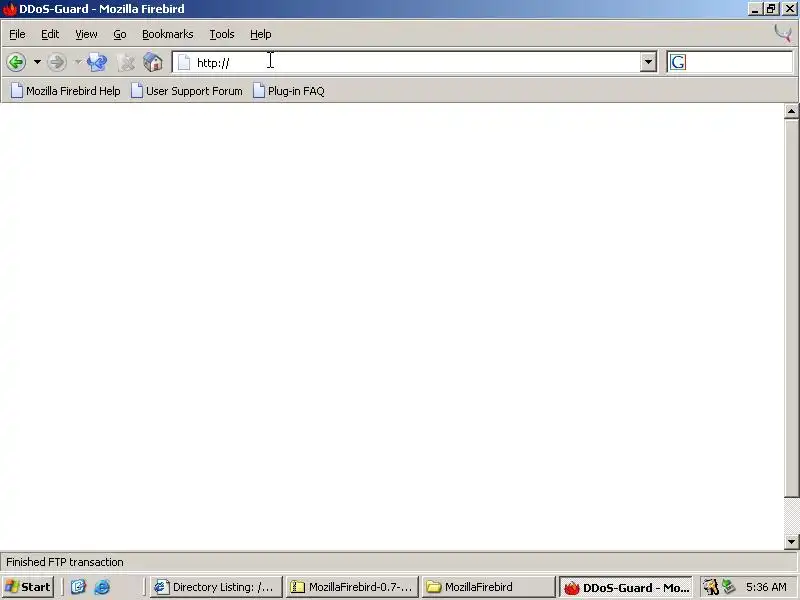Reload the page with the Reload icon
Image resolution: width=800 pixels, height=600 pixels.
click(x=97, y=62)
